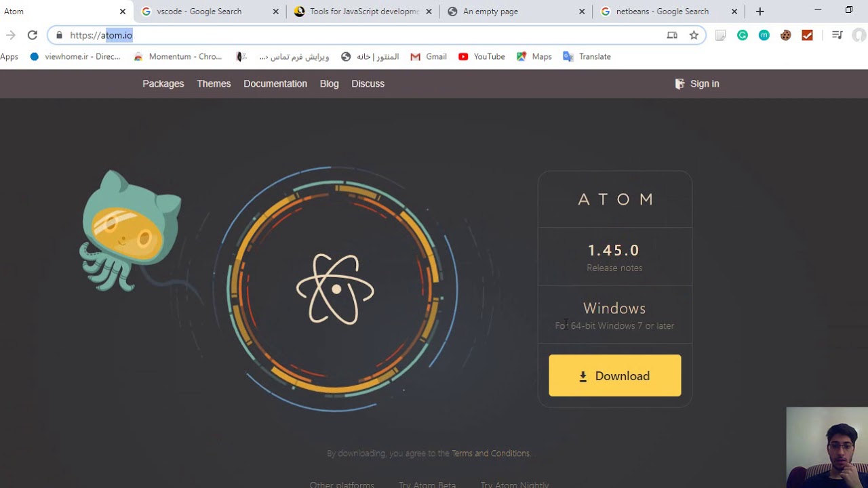Click the Atom logo in the center

click(x=336, y=289)
